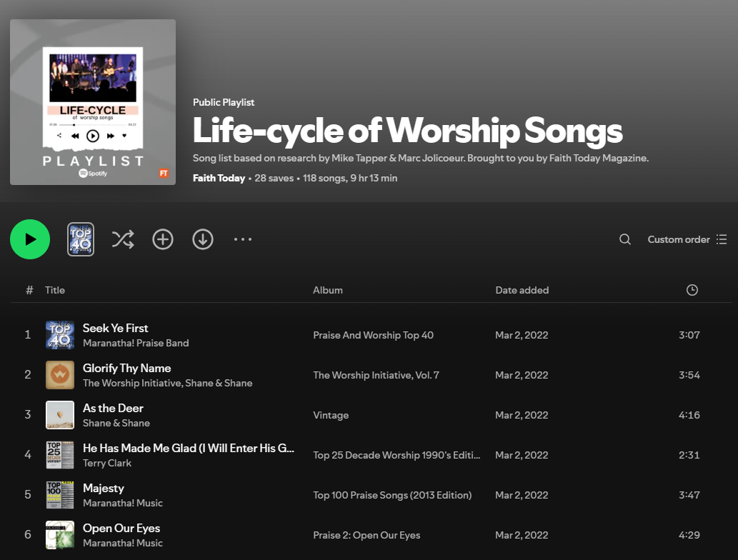Click the green Play button
This screenshot has height=560, width=738.
[30, 239]
